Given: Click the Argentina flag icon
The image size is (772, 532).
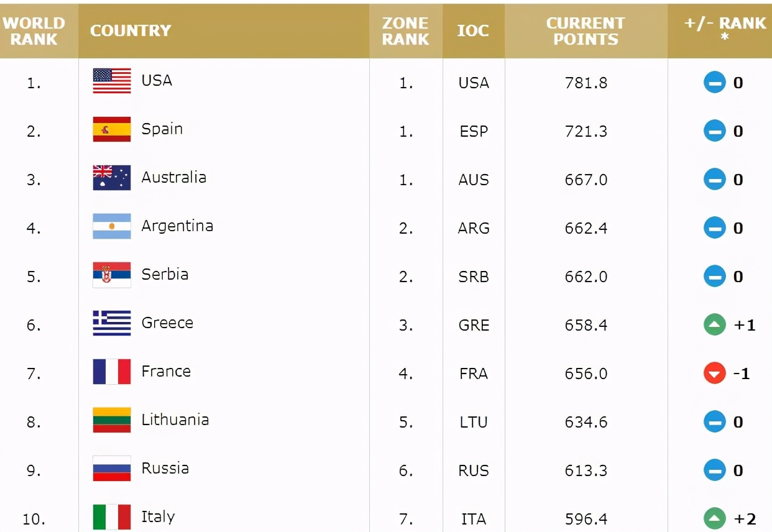Looking at the screenshot, I should [112, 226].
